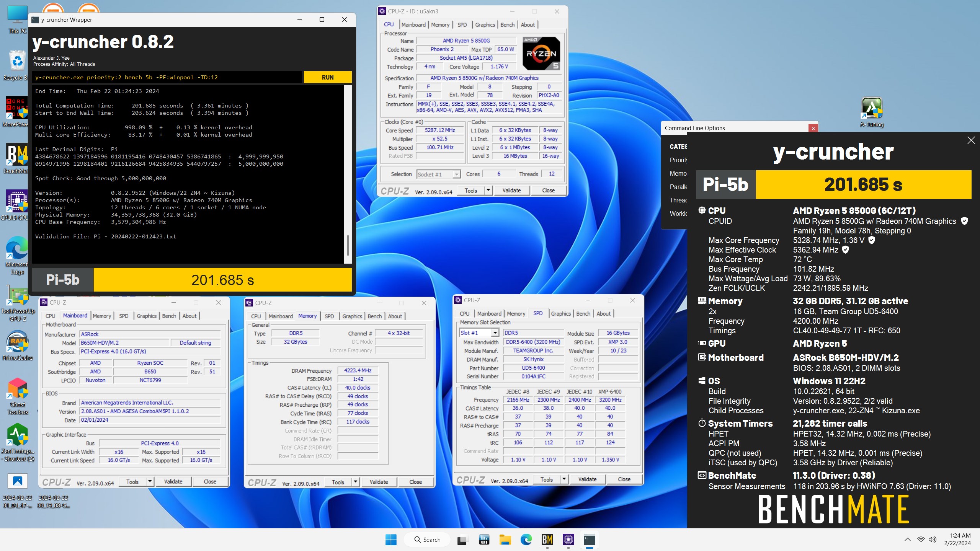Open Memory tab in top CPU-Z window

(x=440, y=25)
